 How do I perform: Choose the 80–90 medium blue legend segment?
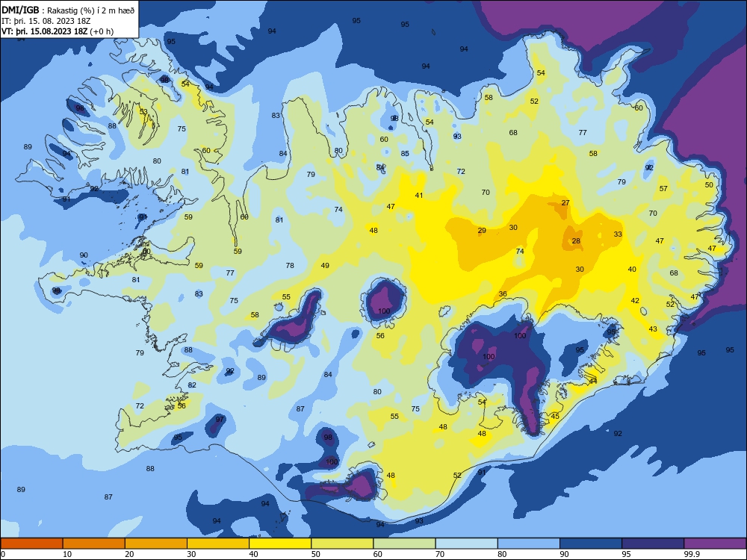(x=529, y=544)
